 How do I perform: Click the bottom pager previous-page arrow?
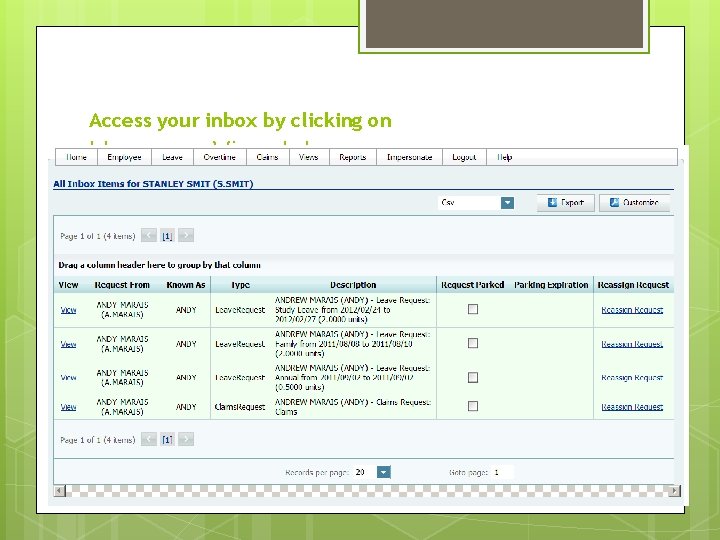point(149,439)
